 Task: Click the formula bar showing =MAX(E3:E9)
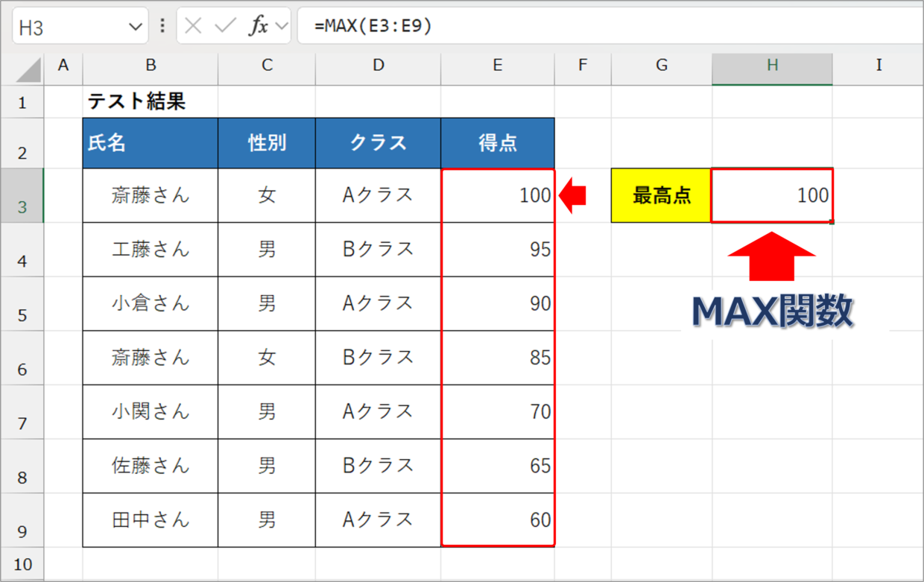[610, 26]
